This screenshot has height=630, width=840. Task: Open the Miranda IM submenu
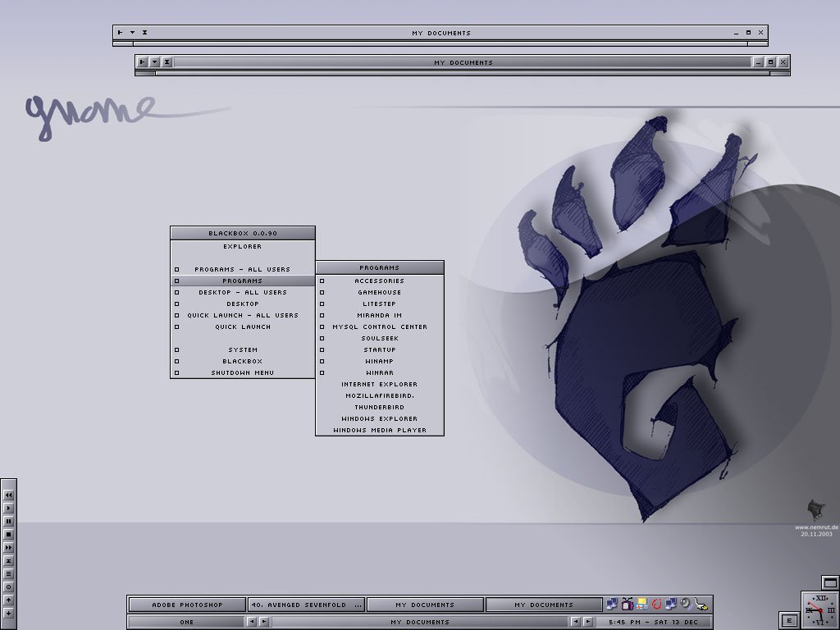(x=380, y=316)
